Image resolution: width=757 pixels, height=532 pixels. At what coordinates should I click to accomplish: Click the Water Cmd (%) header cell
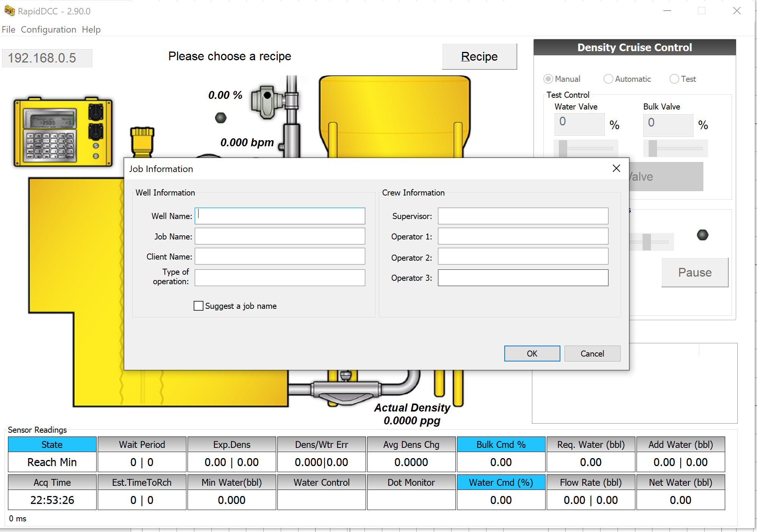pos(501,482)
